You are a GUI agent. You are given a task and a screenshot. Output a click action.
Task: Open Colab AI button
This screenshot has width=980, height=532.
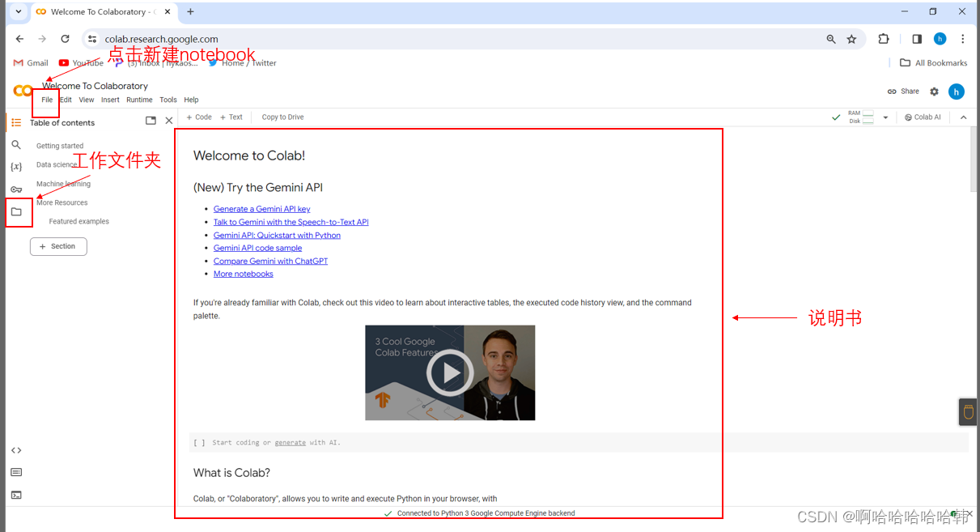923,117
